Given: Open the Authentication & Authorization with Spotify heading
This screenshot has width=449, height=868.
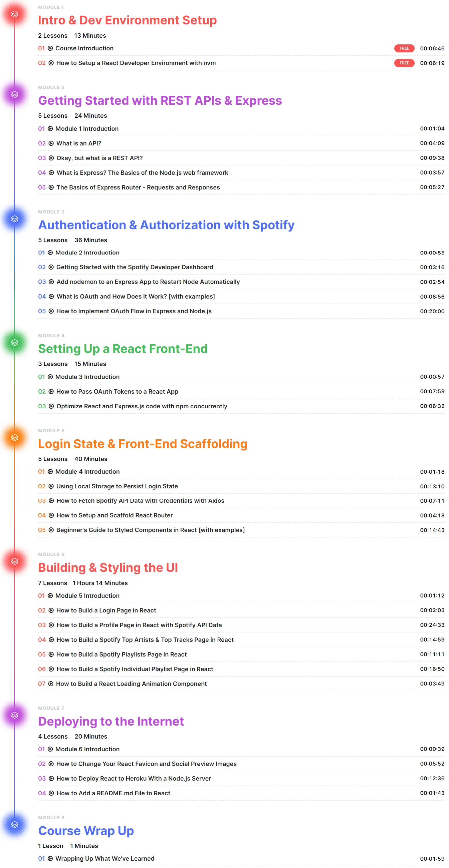Looking at the screenshot, I should click(x=166, y=225).
